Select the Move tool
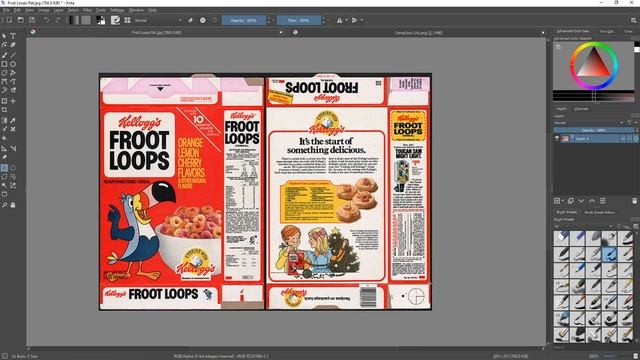Viewport: 640px width, 360px height. coord(13,101)
